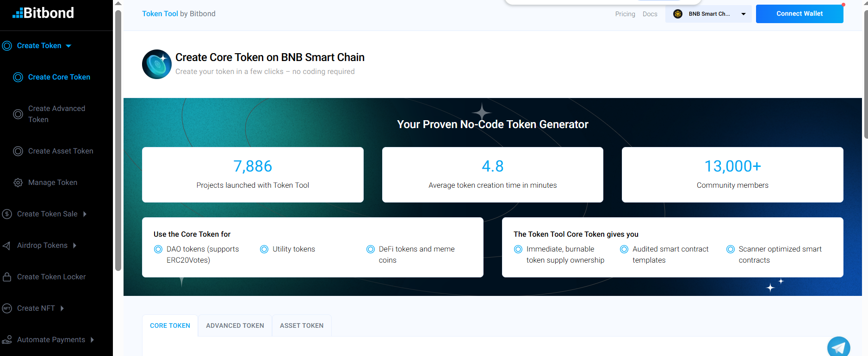Open the Docs link
Screen dimensions: 868x356
click(650, 14)
